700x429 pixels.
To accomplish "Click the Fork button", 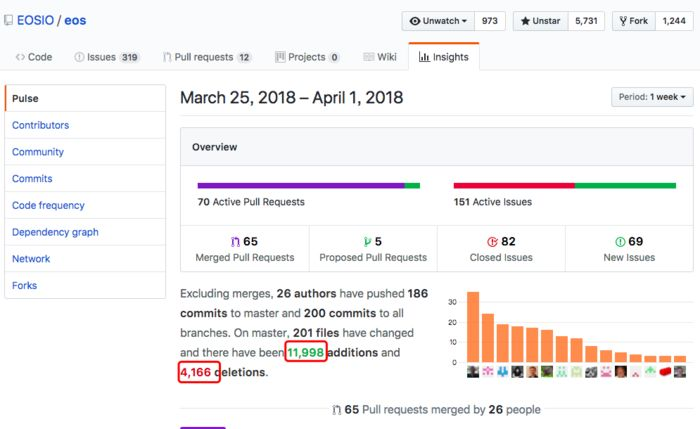I will tap(634, 21).
